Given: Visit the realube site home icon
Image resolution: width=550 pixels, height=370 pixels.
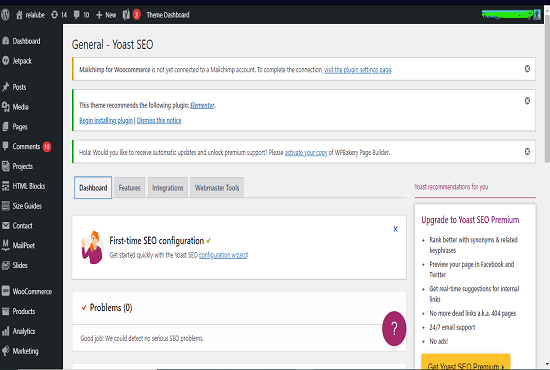Looking at the screenshot, I should pos(19,15).
